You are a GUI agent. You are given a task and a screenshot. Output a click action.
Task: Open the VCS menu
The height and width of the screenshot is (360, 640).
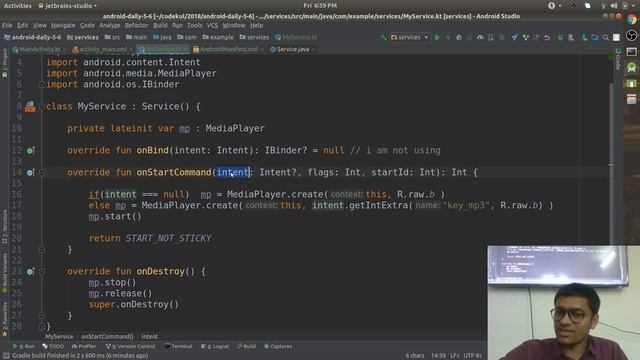click(212, 25)
